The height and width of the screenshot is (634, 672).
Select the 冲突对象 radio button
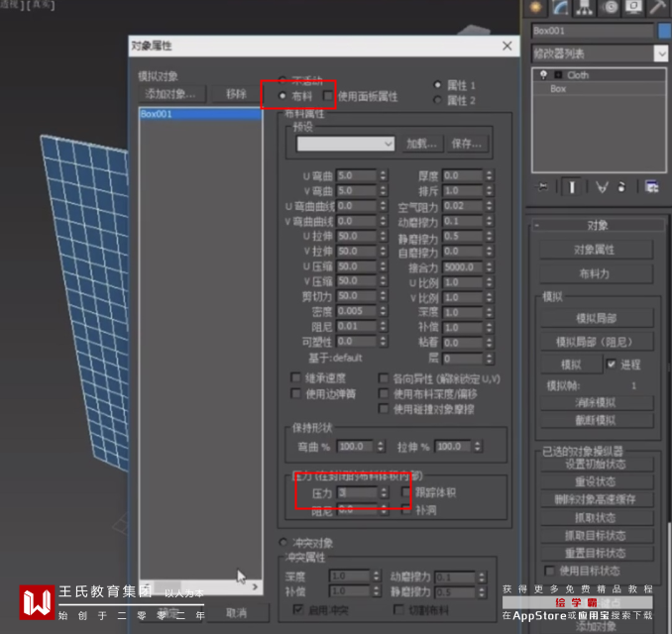[282, 542]
